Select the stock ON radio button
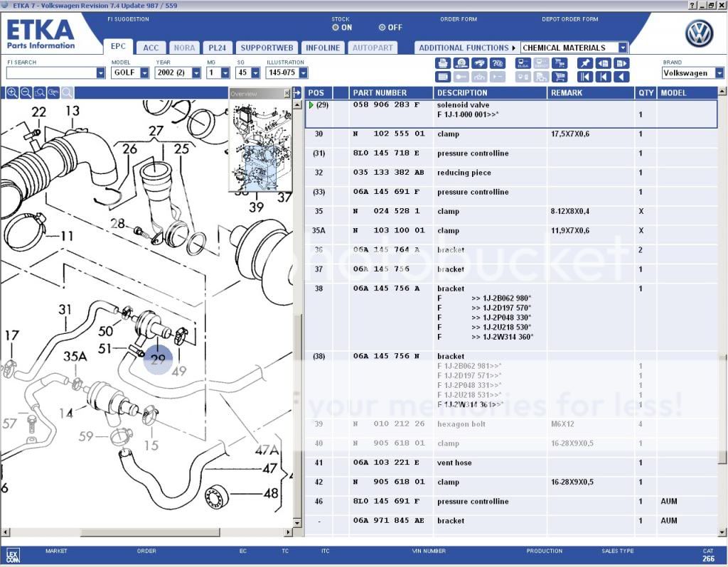The width and height of the screenshot is (728, 567). coord(336,28)
